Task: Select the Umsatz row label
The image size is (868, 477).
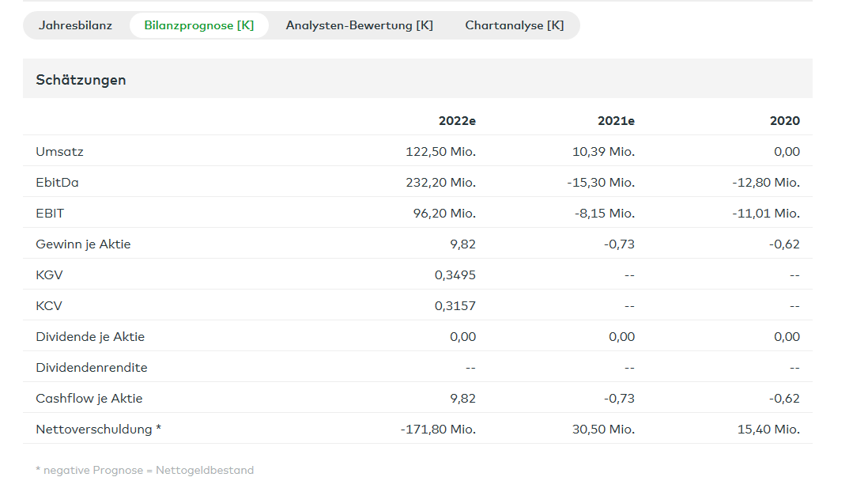Action: point(59,151)
